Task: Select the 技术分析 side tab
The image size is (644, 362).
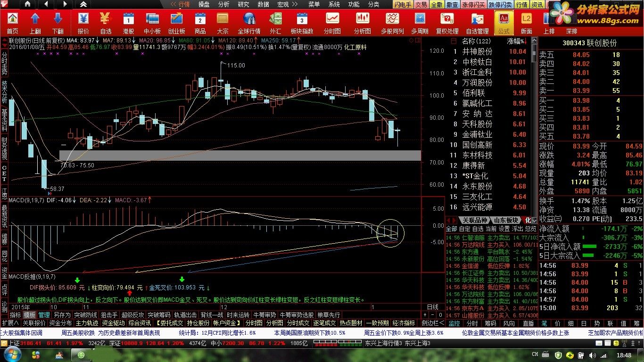Action: point(4,92)
